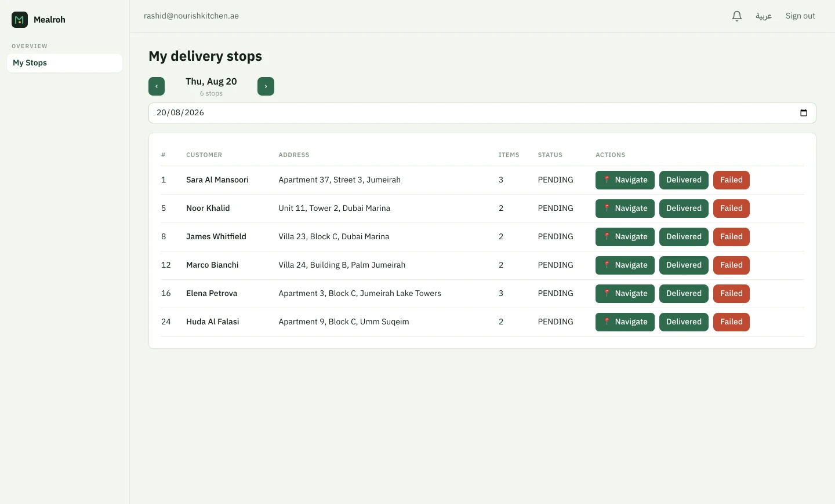
Task: Open the calendar picker icon in date field
Action: click(804, 113)
